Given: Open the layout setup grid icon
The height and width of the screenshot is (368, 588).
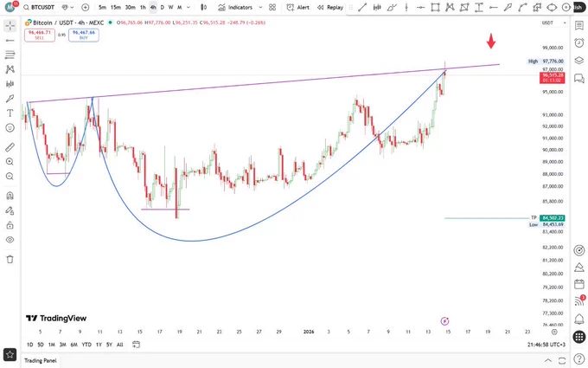Looking at the screenshot, I should [x=272, y=7].
